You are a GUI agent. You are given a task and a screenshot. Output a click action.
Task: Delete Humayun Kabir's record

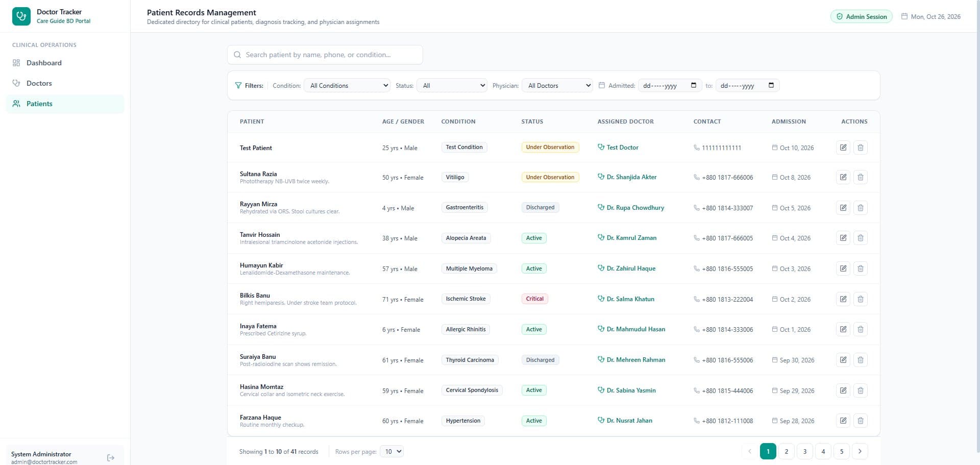pyautogui.click(x=861, y=268)
